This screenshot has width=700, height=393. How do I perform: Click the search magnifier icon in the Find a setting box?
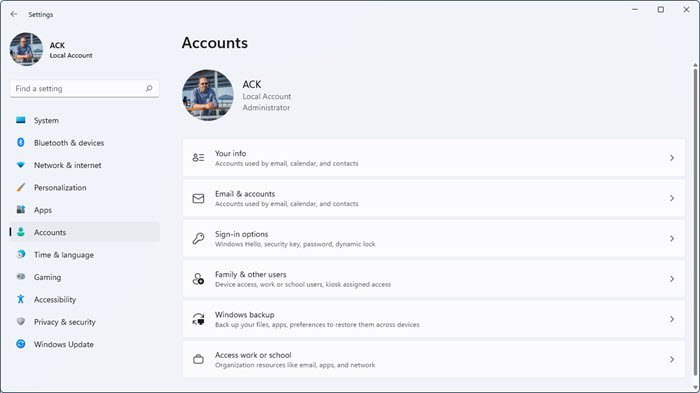(x=149, y=88)
